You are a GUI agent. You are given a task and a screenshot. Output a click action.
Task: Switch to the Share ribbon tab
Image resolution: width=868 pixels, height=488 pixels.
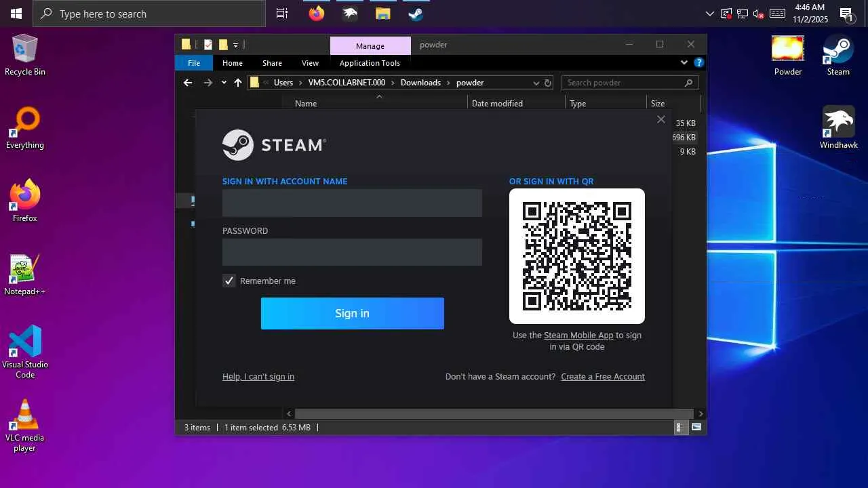click(272, 63)
